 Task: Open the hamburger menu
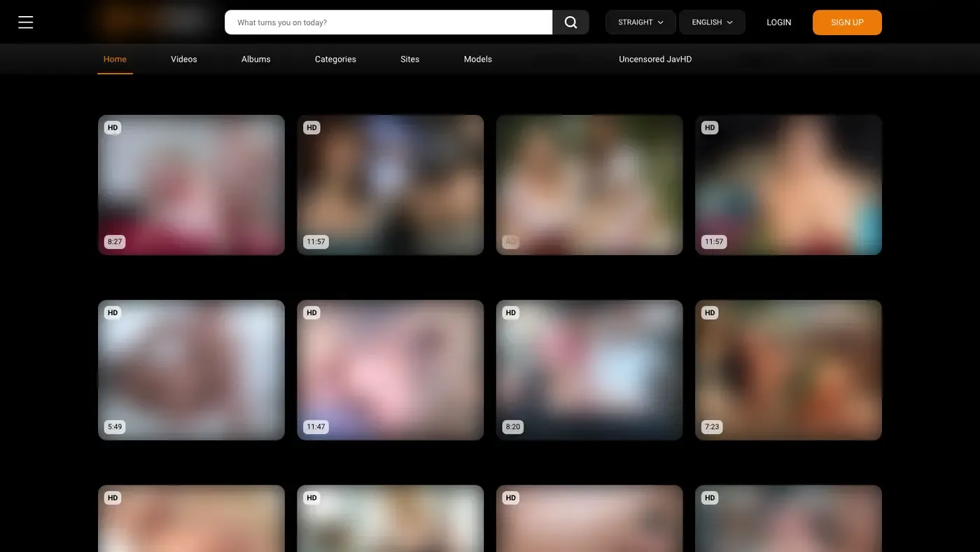(26, 22)
